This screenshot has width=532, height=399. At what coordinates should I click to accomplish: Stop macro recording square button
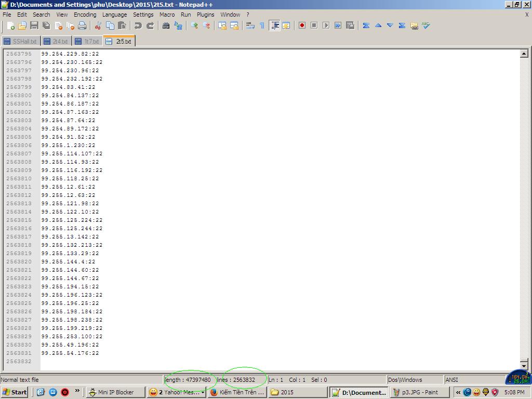314,26
